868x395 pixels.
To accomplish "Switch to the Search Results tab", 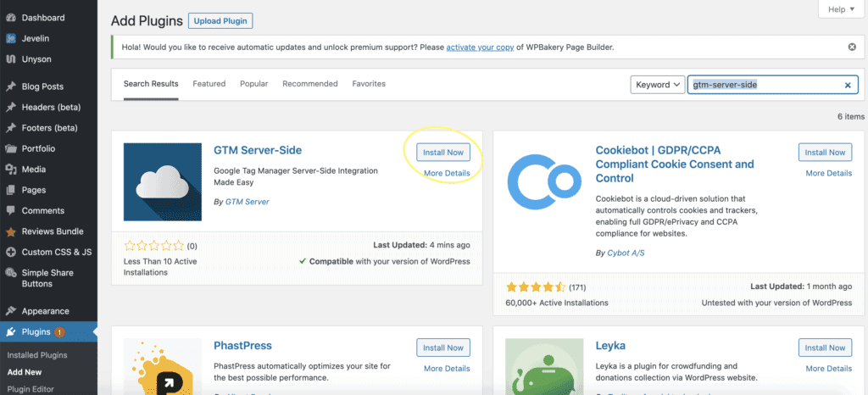I will coord(151,84).
